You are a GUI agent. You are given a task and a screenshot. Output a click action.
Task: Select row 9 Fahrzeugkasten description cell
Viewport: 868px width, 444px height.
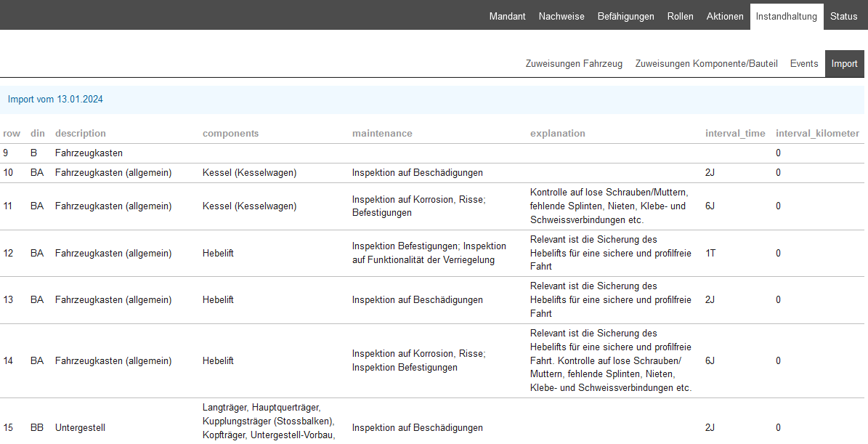(x=89, y=153)
